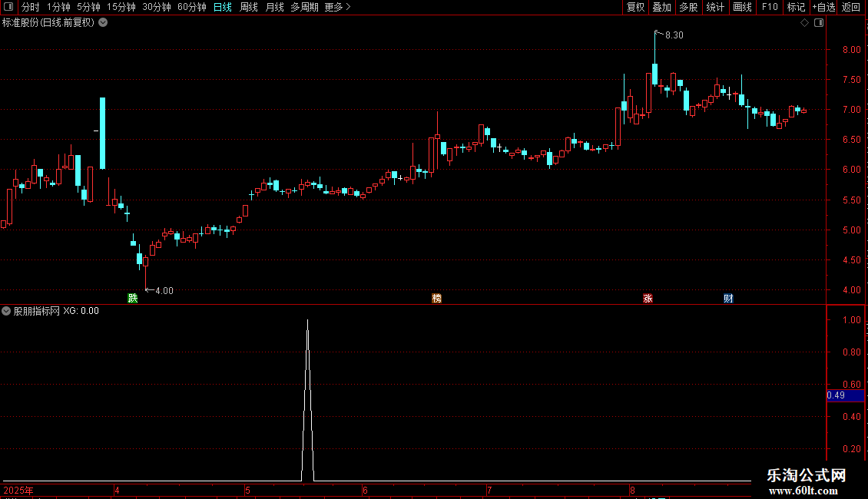This screenshot has height=499, width=868.
Task: Click the diamond icon above the chart
Action: pos(804,23)
